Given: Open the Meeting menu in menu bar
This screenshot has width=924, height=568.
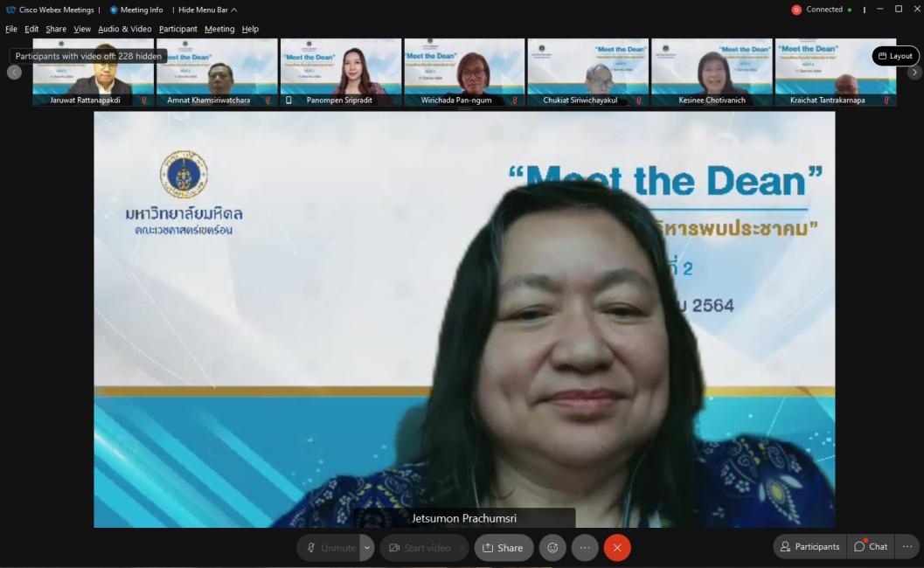Looking at the screenshot, I should click(219, 29).
